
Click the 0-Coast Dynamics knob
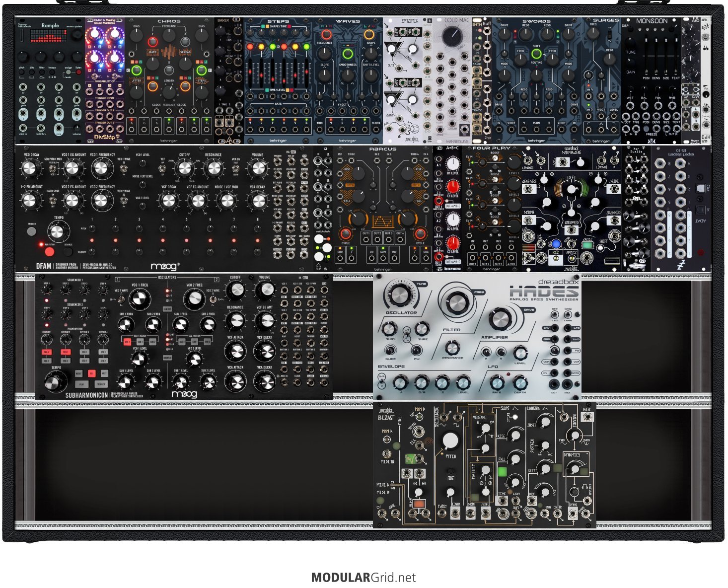(575, 468)
